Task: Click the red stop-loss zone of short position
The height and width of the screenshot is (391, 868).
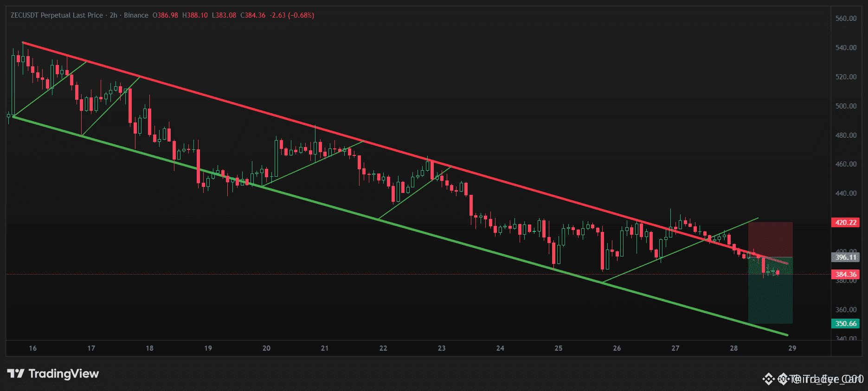Action: (771, 240)
